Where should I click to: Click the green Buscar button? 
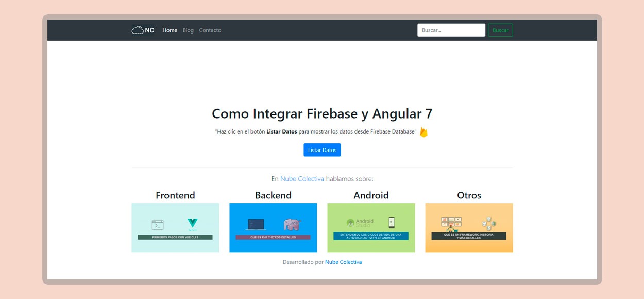[x=500, y=30]
